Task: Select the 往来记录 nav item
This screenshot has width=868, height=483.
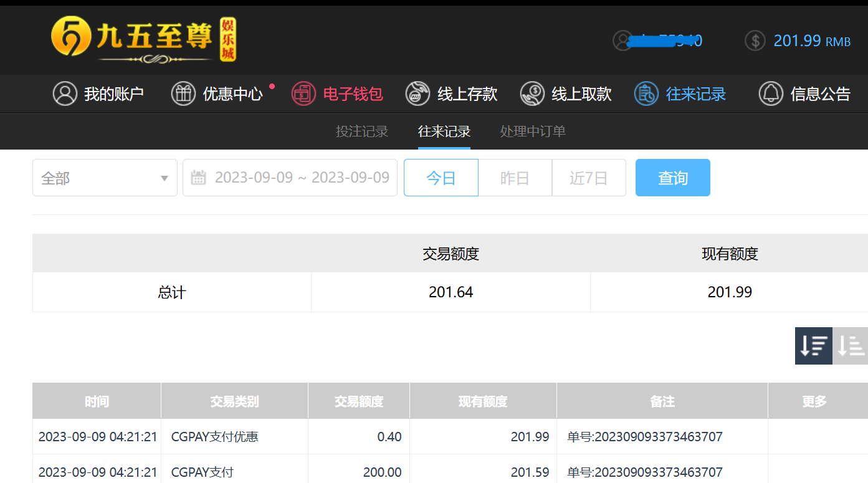Action: point(680,94)
